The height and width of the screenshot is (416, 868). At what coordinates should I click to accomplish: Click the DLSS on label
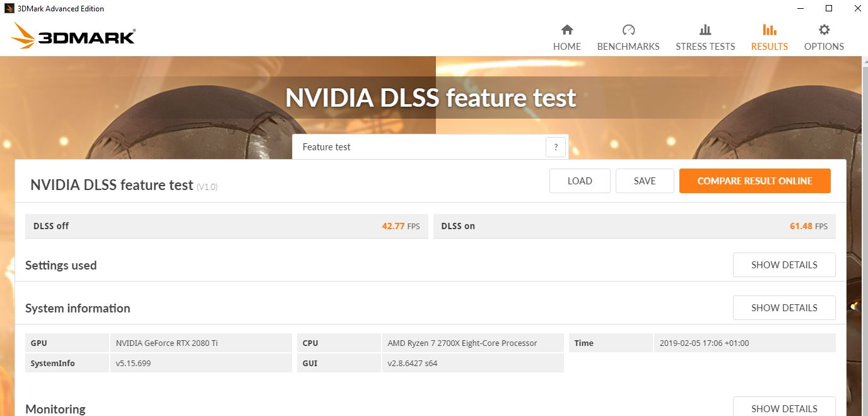click(x=458, y=226)
